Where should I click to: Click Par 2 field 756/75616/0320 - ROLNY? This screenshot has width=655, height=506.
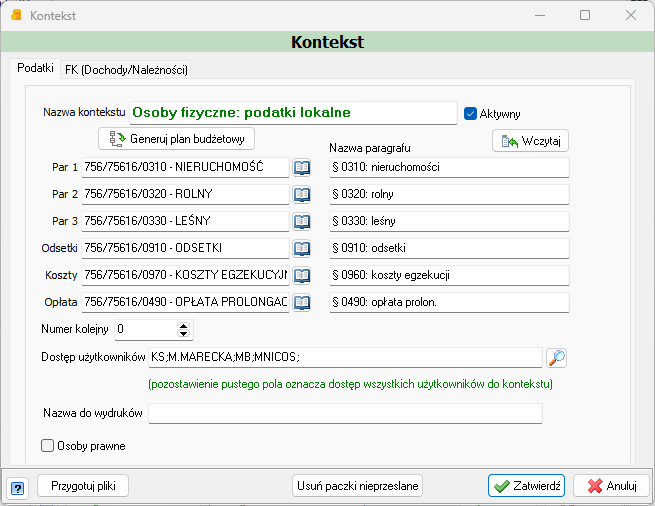coord(185,194)
